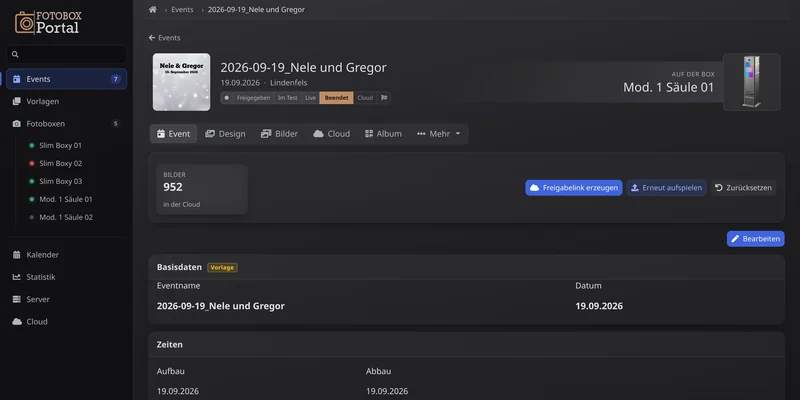Click the Bilder 952 in der Cloud card

pos(202,189)
